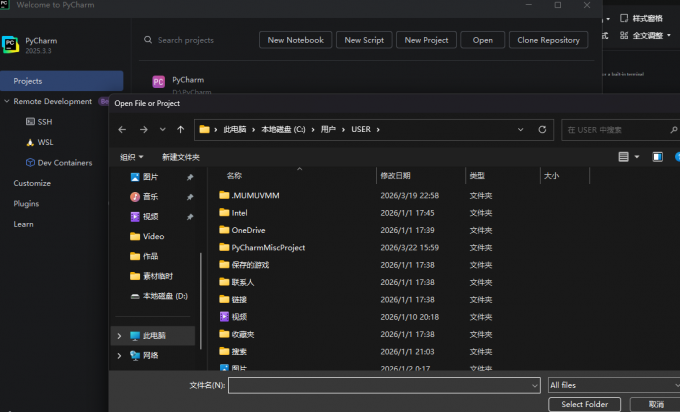Open the 组织 menu
Image resolution: width=680 pixels, height=412 pixels.
(x=131, y=157)
